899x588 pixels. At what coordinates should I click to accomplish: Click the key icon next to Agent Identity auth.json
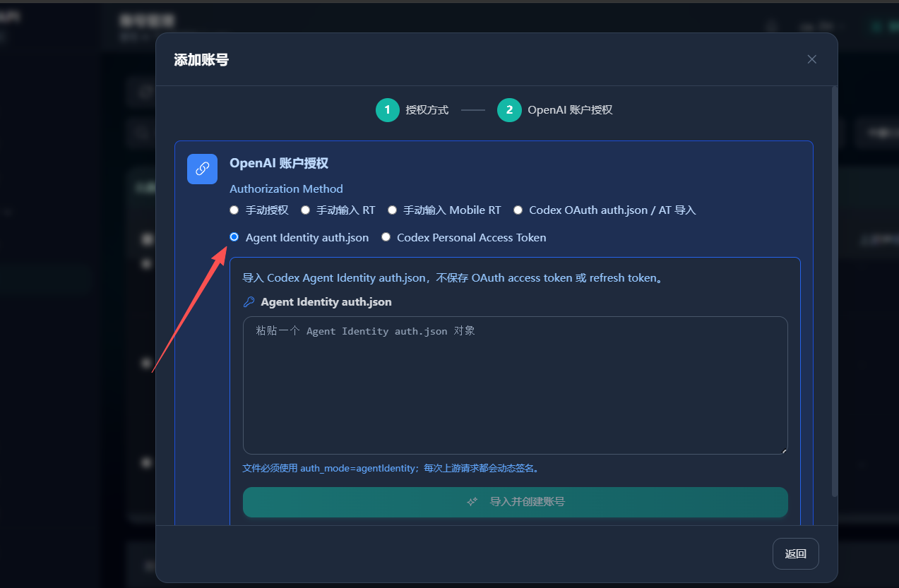point(249,302)
